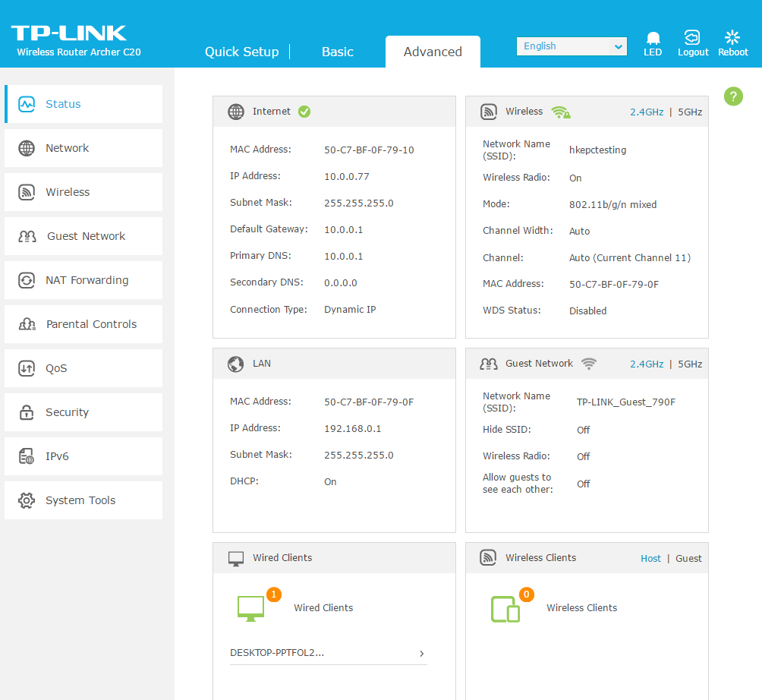The height and width of the screenshot is (700, 762).
Task: Show Guest wireless clients
Action: (x=688, y=559)
